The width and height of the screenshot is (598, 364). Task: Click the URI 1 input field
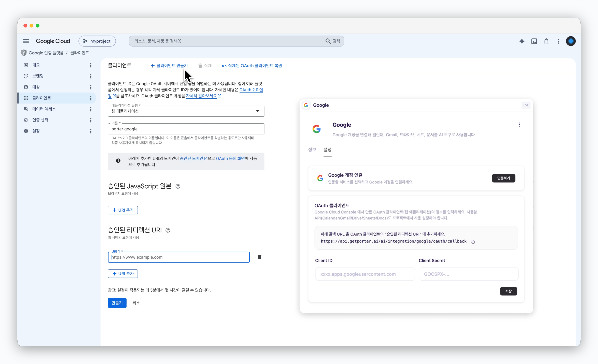coord(179,257)
